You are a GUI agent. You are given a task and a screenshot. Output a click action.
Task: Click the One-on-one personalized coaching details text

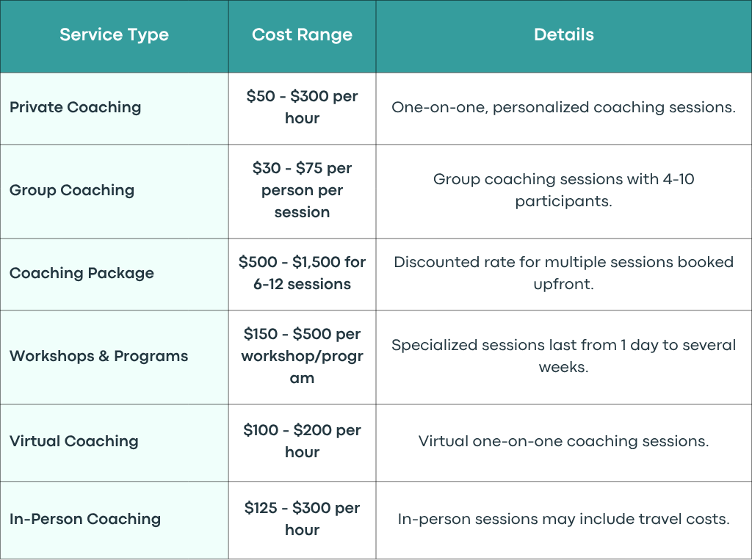click(x=563, y=107)
